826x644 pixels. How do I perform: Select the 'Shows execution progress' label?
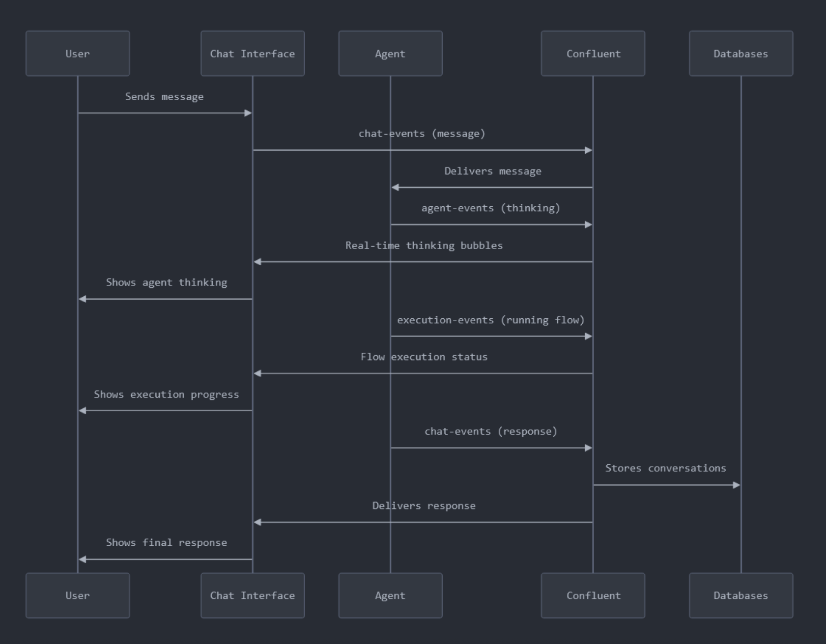[167, 394]
